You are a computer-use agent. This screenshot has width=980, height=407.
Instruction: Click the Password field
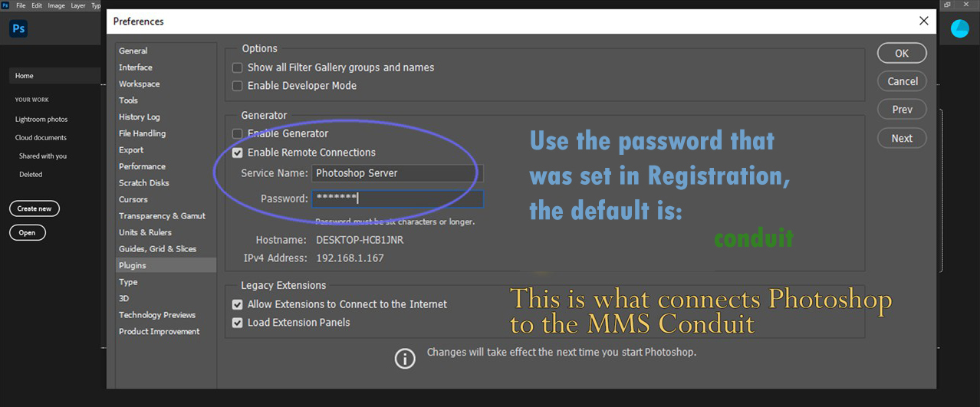coord(397,199)
